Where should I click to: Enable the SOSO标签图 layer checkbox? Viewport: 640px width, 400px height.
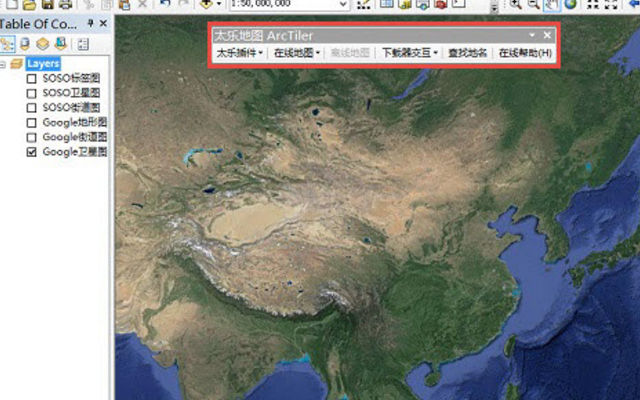tap(31, 78)
